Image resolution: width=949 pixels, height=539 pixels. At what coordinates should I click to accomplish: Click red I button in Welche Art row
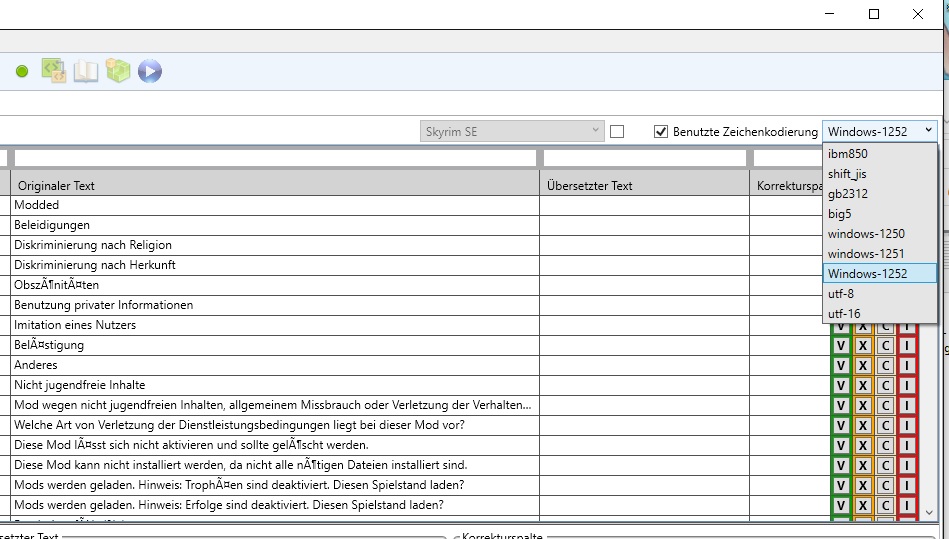tap(907, 425)
